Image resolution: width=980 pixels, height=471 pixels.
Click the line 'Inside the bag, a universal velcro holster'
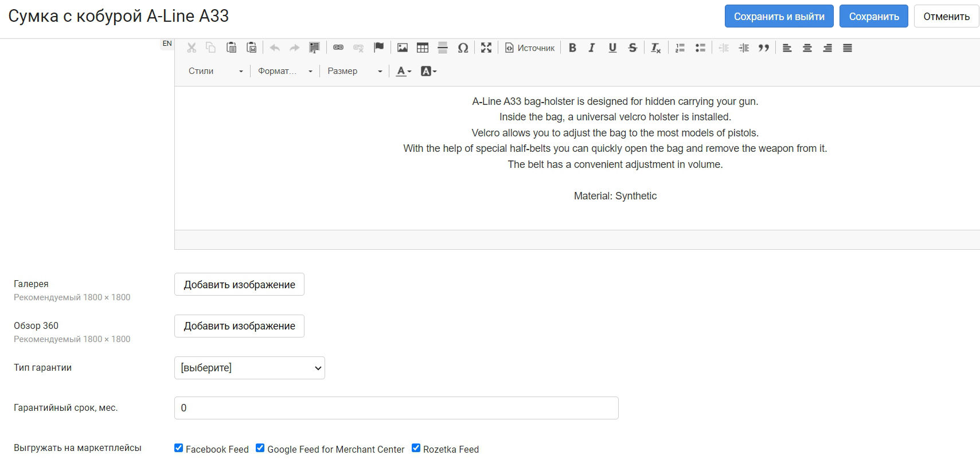pos(615,117)
